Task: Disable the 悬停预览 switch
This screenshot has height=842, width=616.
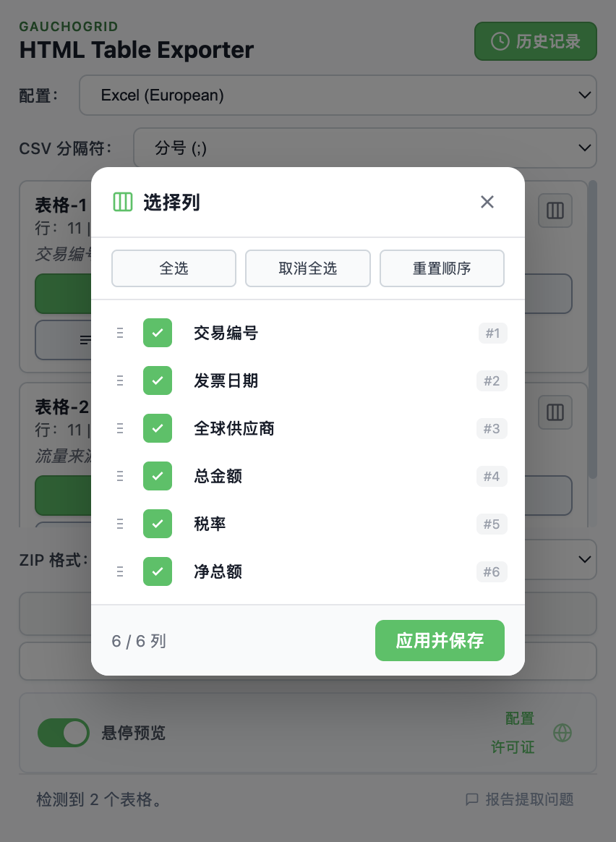Action: [64, 733]
